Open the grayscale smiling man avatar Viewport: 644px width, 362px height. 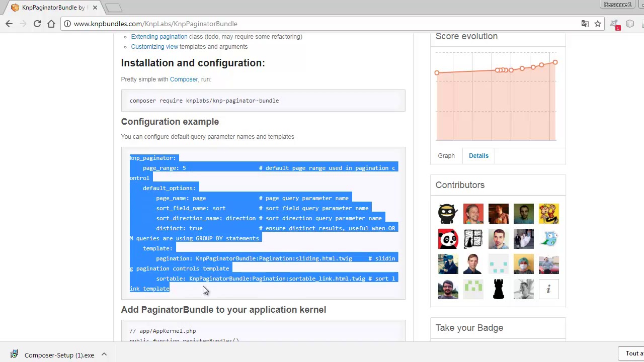coord(523,289)
